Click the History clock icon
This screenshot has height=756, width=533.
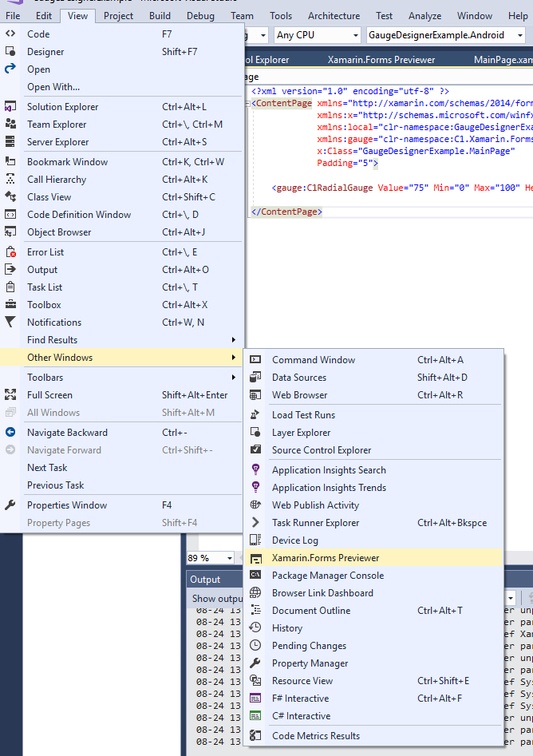click(255, 627)
